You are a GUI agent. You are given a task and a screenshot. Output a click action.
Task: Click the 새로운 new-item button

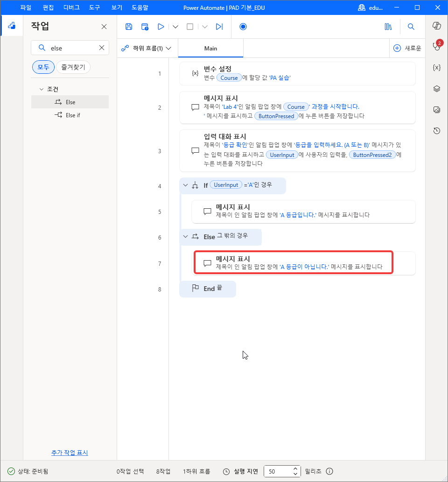[407, 48]
